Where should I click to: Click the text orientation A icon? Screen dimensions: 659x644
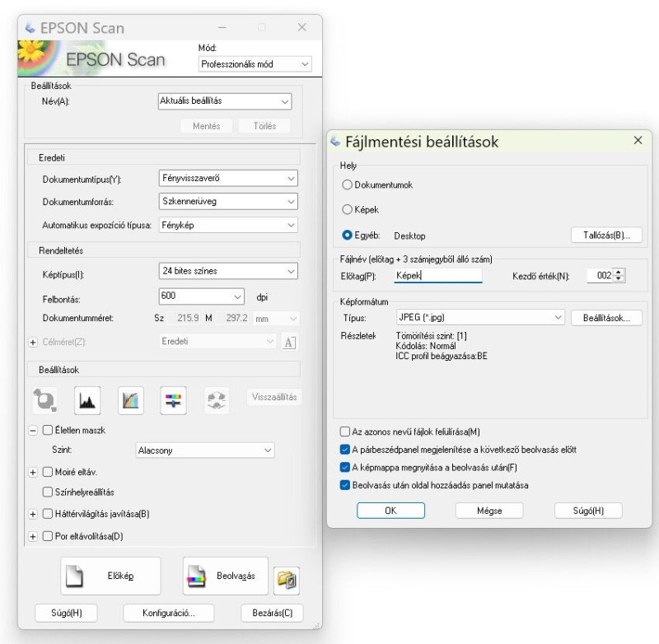[289, 343]
